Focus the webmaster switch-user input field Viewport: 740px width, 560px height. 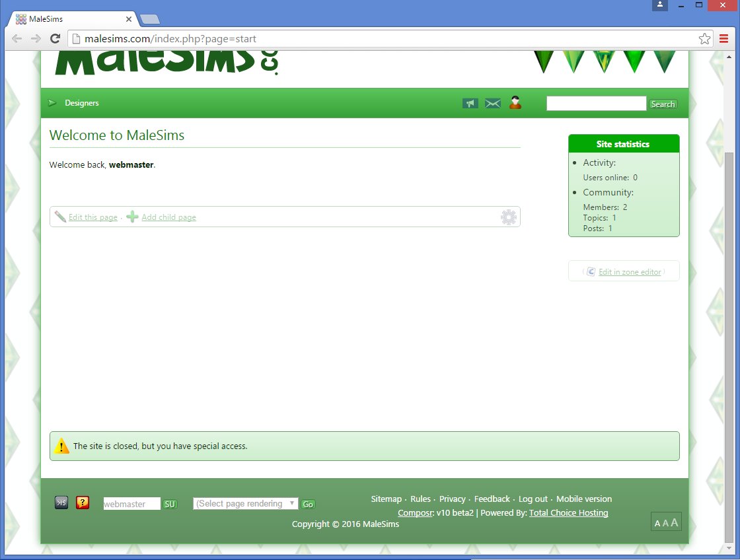point(131,504)
